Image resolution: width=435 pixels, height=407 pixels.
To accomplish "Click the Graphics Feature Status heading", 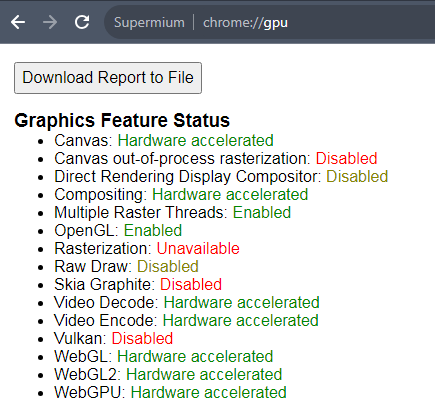I will (122, 120).
